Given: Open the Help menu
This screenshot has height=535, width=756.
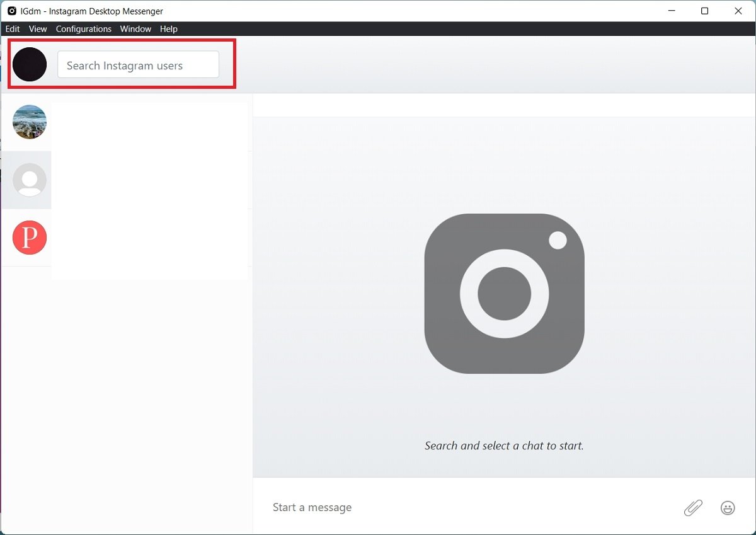Looking at the screenshot, I should (169, 29).
